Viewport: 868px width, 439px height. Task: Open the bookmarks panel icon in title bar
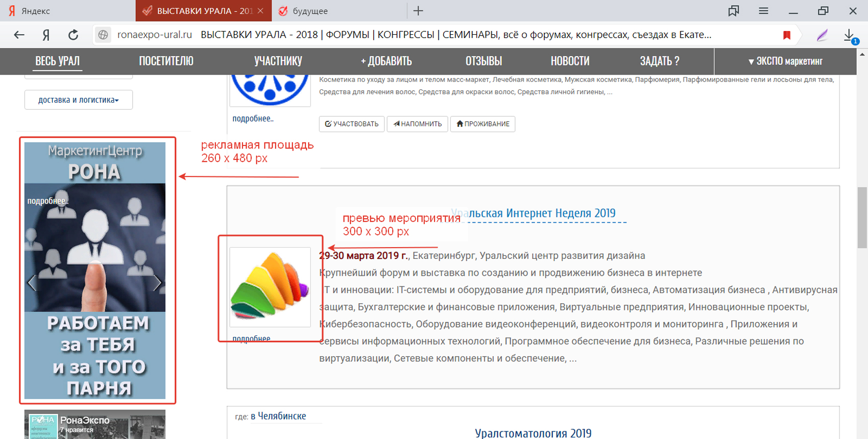[734, 11]
